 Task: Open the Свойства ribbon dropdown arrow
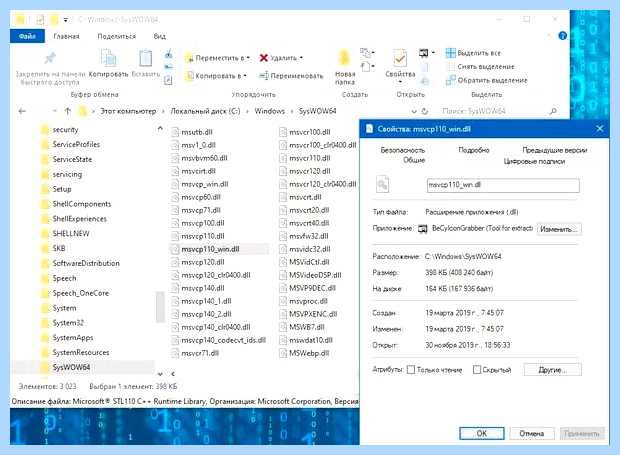pyautogui.click(x=400, y=82)
